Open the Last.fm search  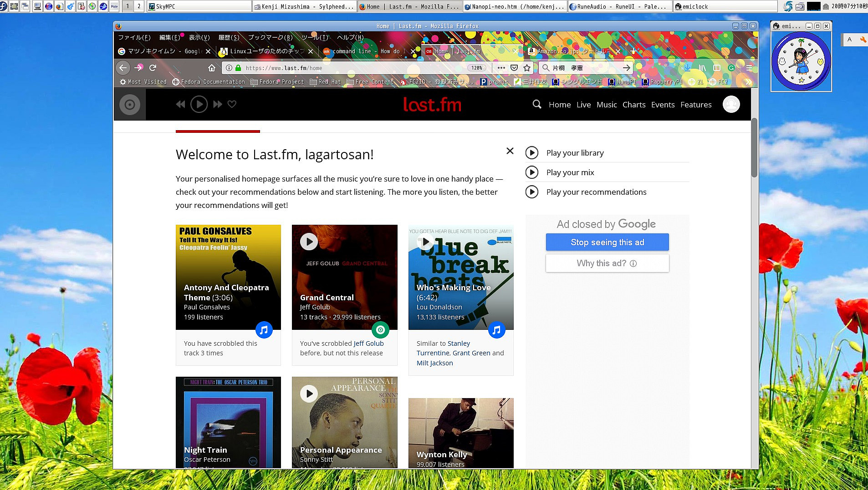(536, 104)
